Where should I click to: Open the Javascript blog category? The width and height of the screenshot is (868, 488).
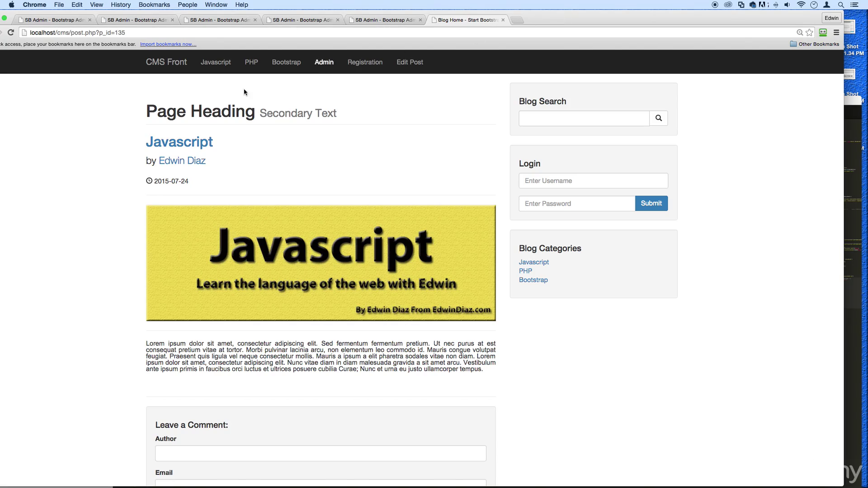pos(533,262)
